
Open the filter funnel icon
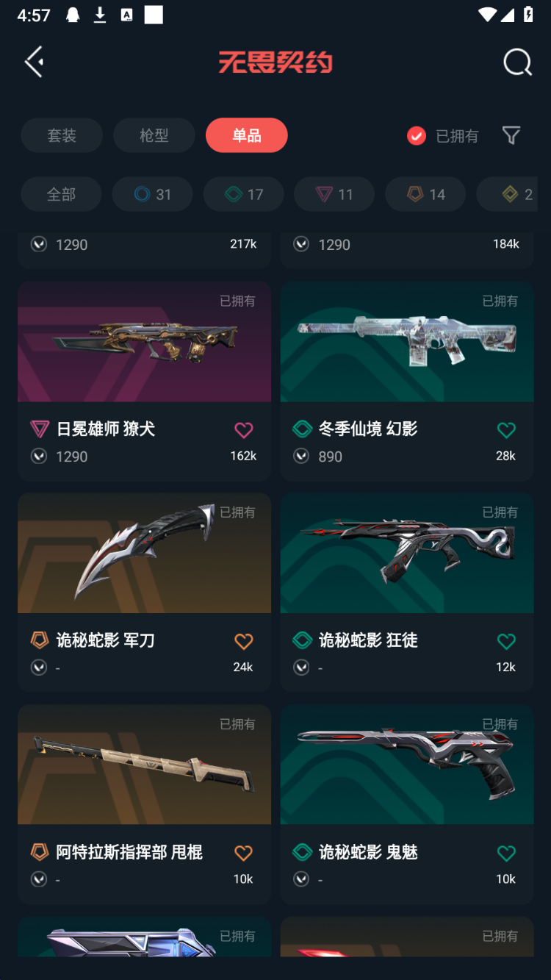(511, 135)
